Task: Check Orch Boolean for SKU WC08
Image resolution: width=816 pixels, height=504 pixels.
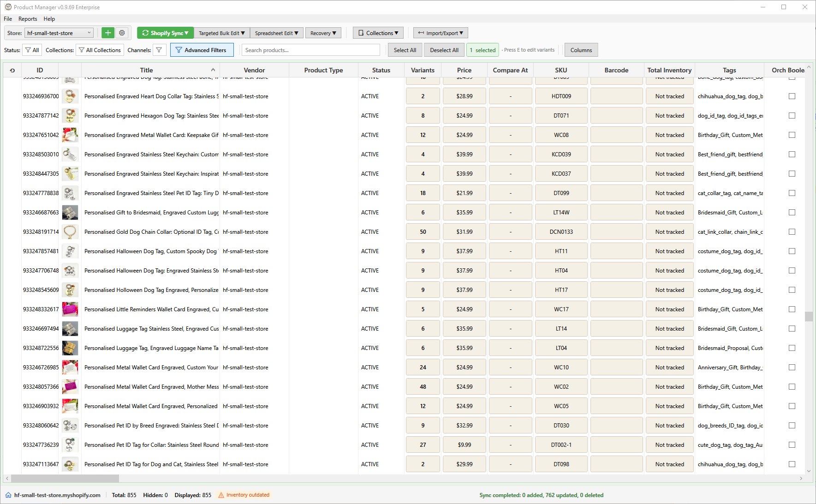Action: pos(792,135)
